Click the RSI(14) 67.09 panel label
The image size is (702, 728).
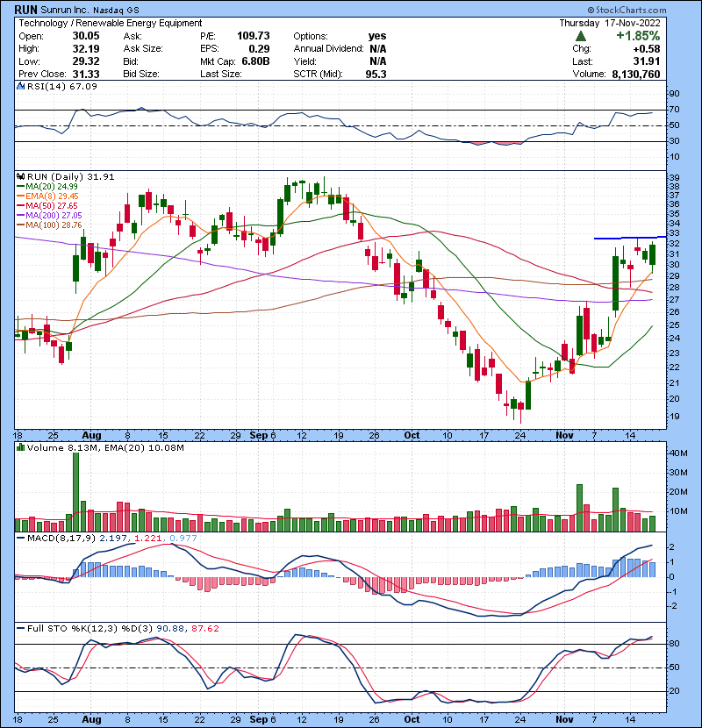click(61, 86)
